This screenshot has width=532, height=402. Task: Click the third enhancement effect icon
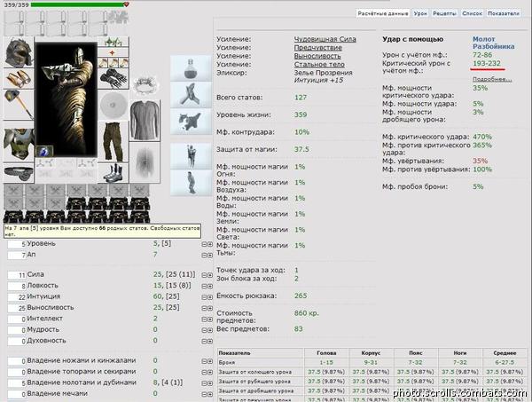click(191, 122)
